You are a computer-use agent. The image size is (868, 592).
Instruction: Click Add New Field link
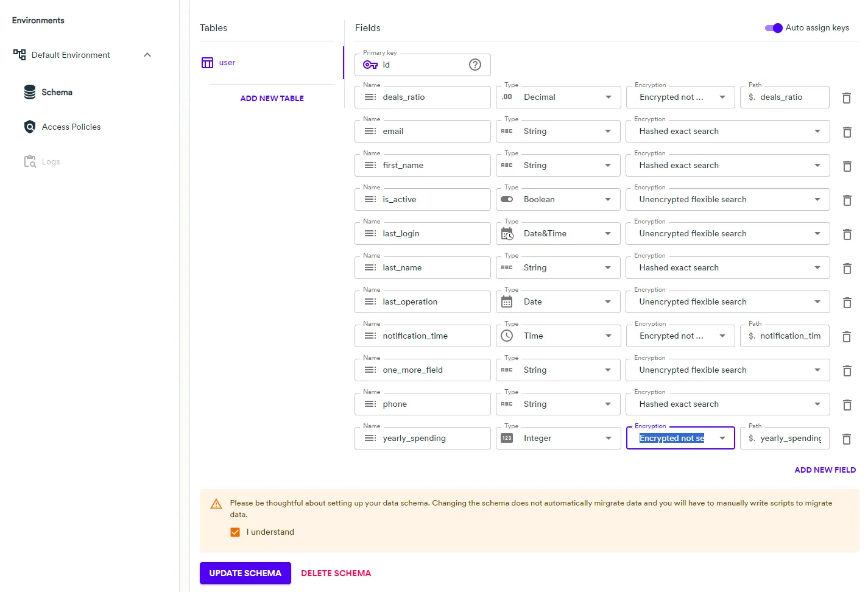(825, 470)
